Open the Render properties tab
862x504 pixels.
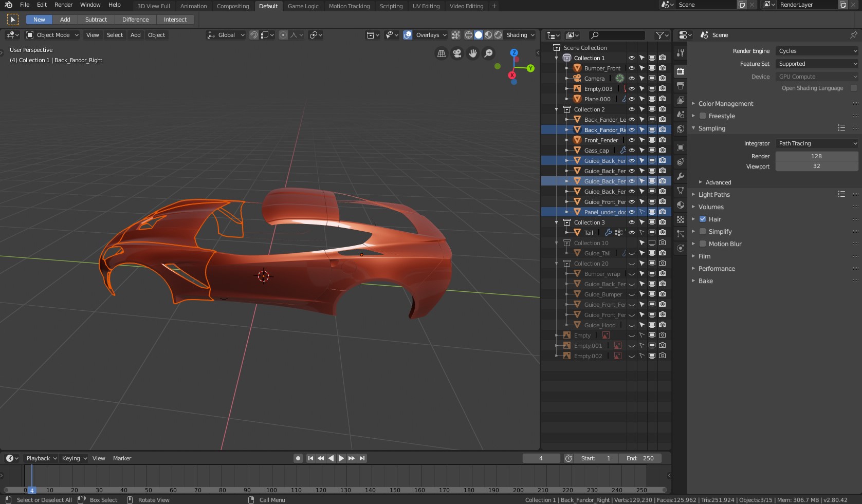(681, 71)
